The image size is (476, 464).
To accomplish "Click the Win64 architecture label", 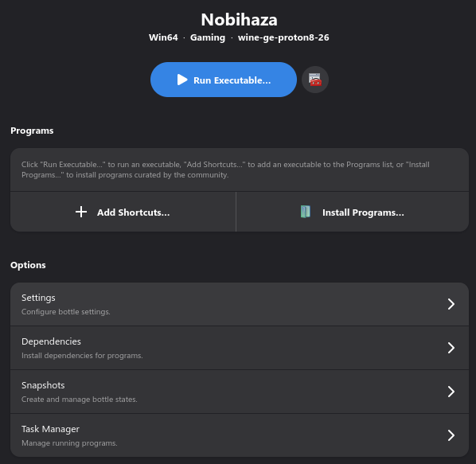I will pyautogui.click(x=163, y=37).
